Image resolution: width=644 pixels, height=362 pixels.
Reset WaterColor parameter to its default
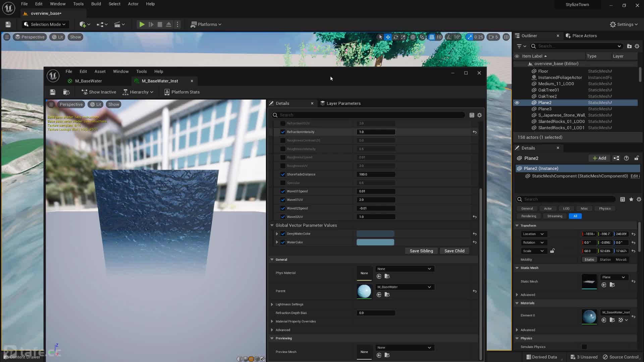(x=475, y=242)
